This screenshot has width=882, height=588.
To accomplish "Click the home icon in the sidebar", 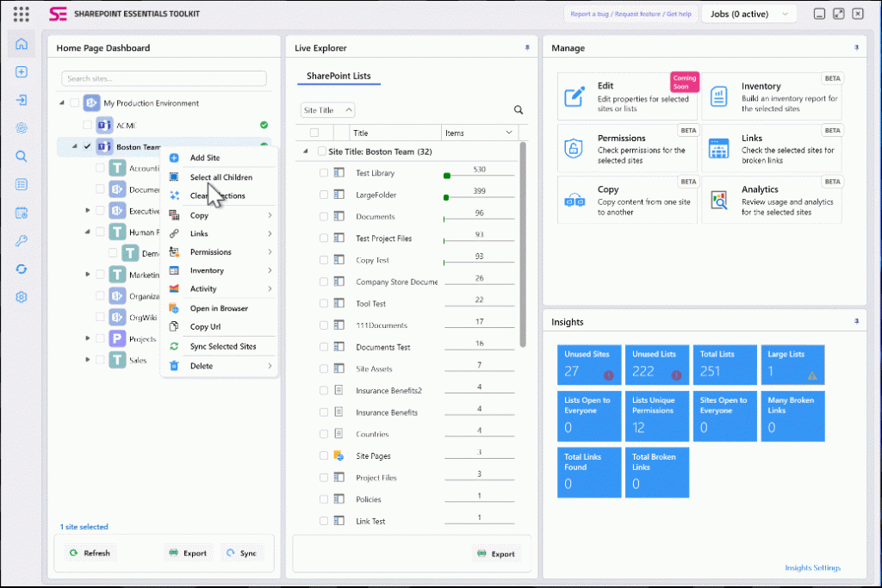I will [22, 44].
